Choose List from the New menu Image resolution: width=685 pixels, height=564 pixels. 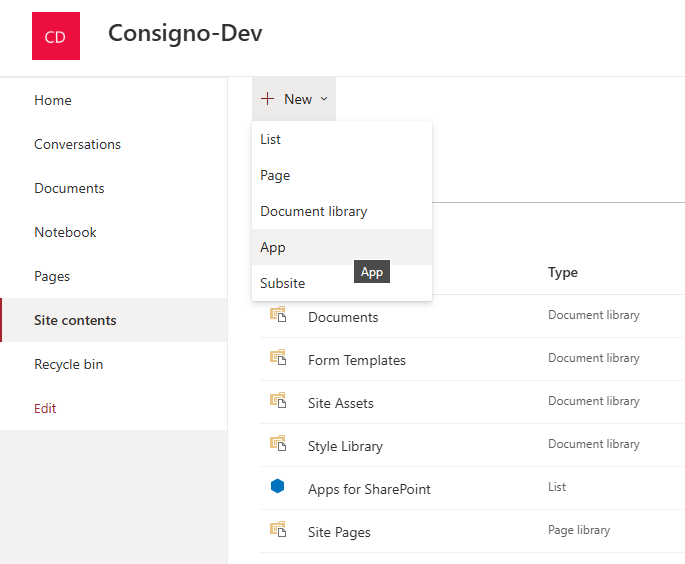coord(342,139)
